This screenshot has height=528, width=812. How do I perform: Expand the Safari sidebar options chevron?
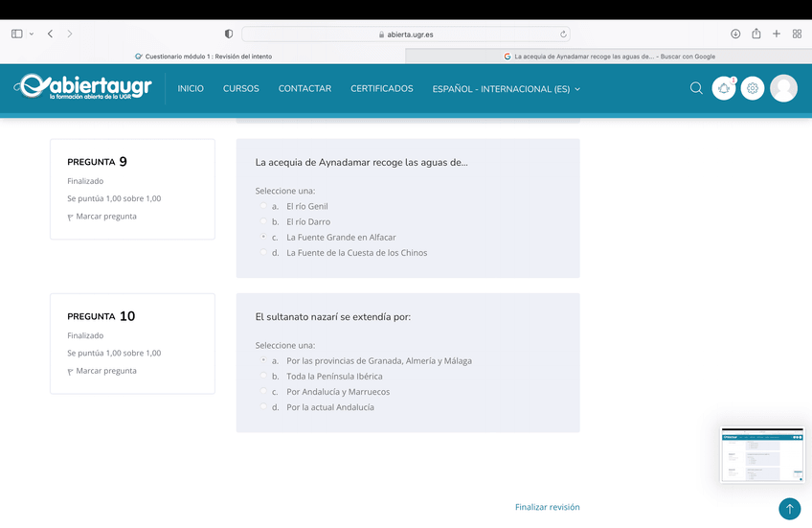click(x=32, y=34)
